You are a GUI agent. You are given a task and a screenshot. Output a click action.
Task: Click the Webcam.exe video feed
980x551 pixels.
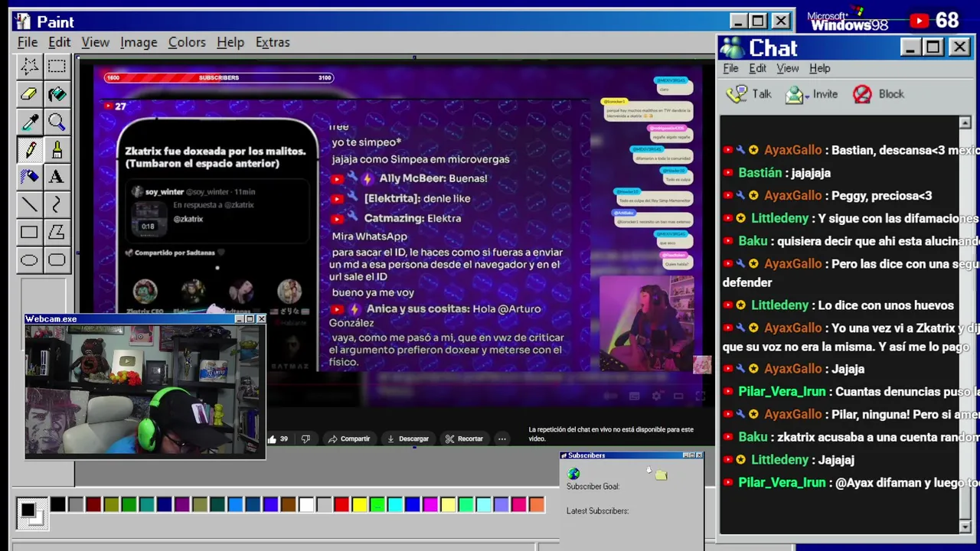(x=145, y=391)
